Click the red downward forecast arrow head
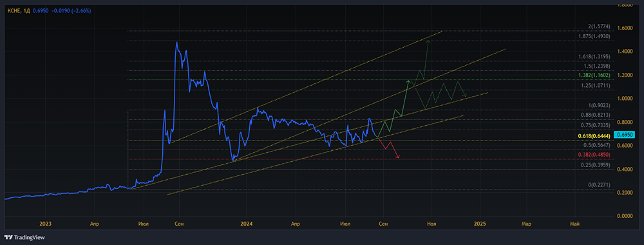The image size is (644, 245). pyautogui.click(x=398, y=157)
